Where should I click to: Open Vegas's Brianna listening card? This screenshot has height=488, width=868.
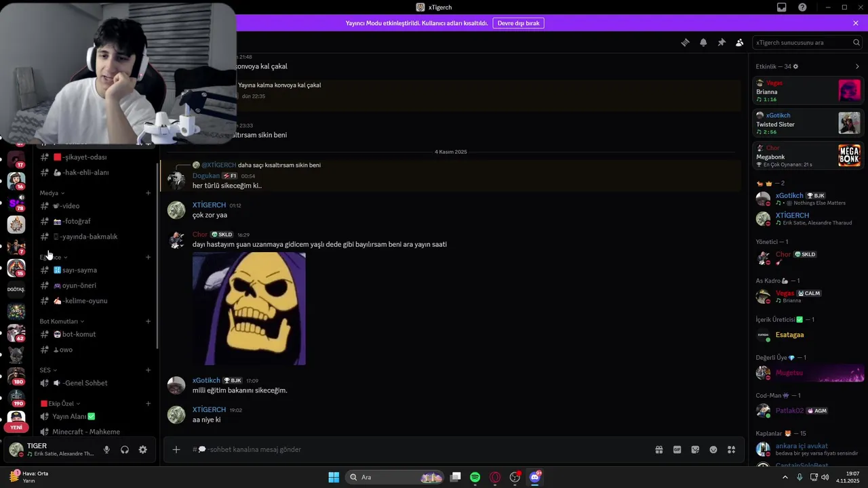pos(807,91)
